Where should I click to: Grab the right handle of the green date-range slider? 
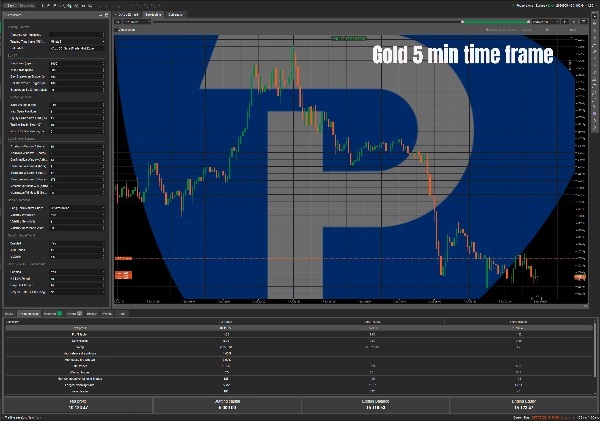[528, 22]
